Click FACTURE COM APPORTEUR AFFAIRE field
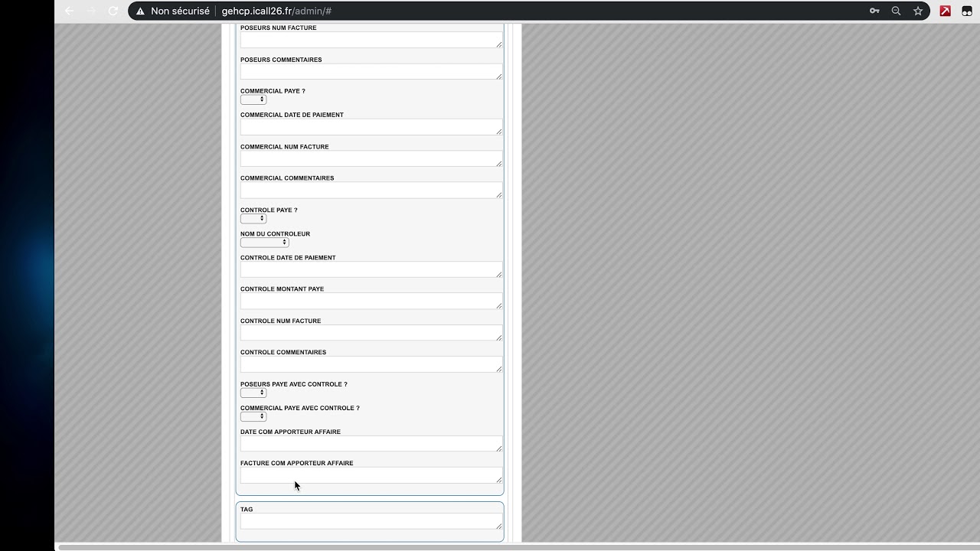 [371, 475]
